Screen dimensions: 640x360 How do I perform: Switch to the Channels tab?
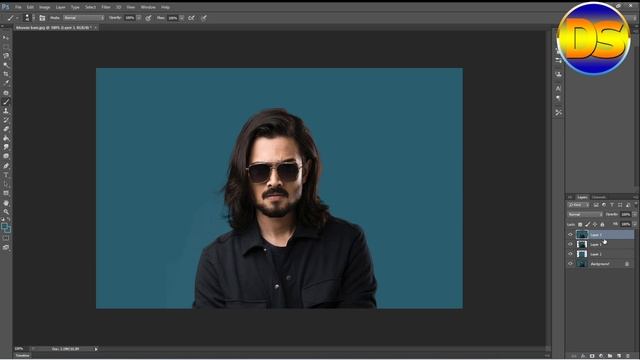[x=599, y=197]
